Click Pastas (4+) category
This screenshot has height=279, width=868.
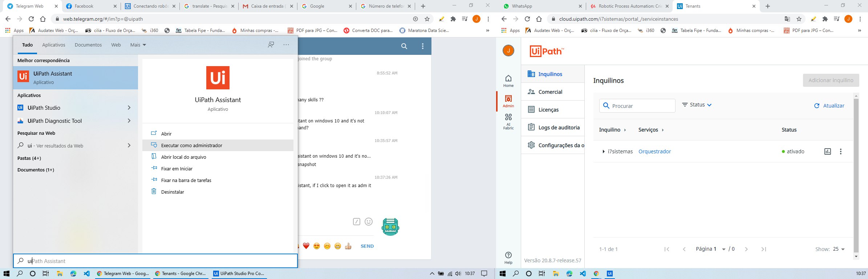coord(29,158)
